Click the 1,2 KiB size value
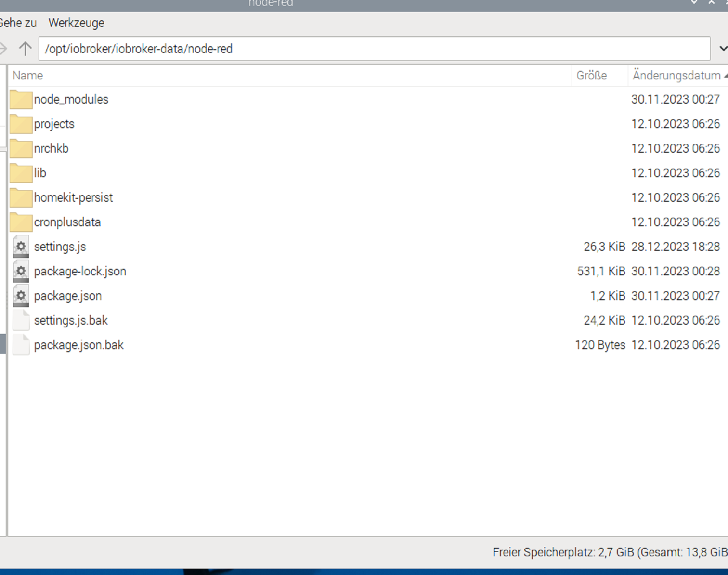The width and height of the screenshot is (728, 575). (608, 296)
